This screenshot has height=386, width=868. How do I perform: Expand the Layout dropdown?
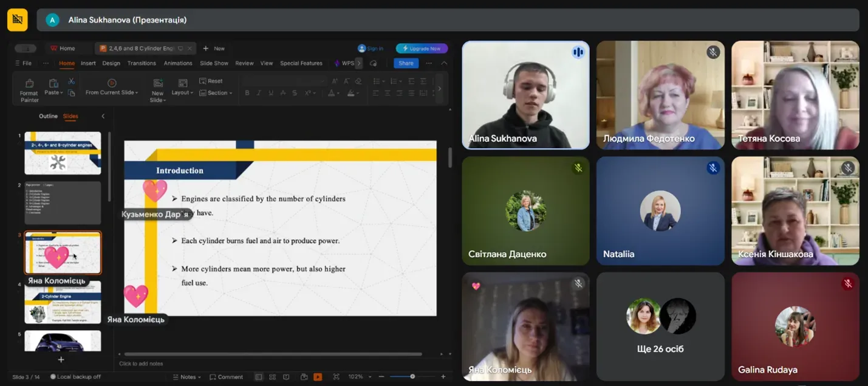tap(182, 92)
